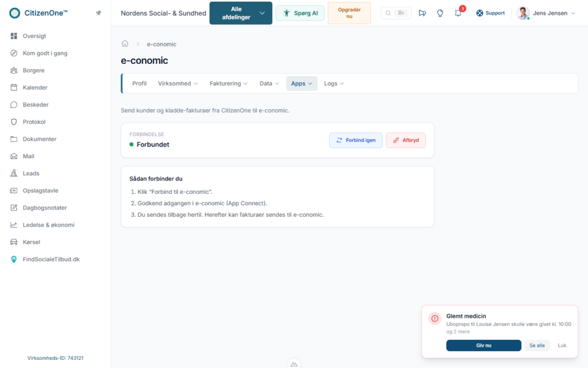Screen dimensions: 588x368
Task: Click the Dokumenter folder icon
Action: pyautogui.click(x=14, y=139)
